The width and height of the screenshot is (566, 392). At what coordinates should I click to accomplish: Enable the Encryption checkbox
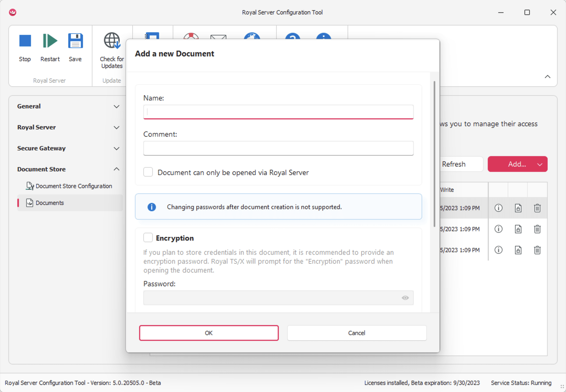148,238
